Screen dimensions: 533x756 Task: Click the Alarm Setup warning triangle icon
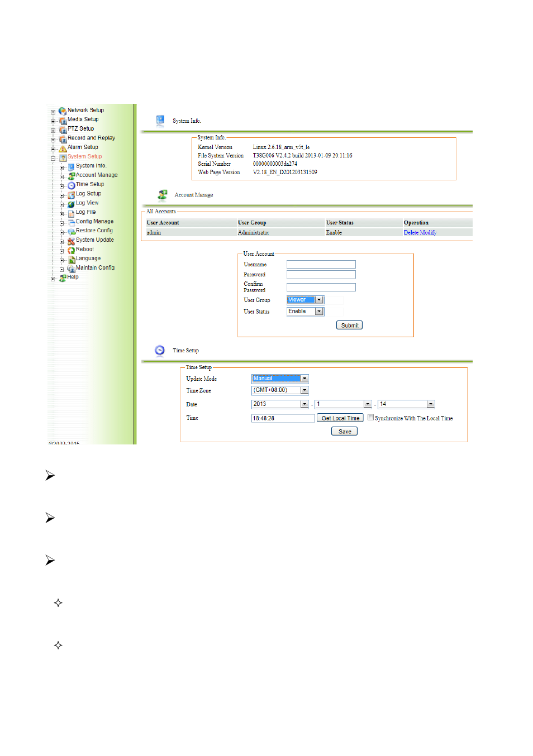point(63,148)
